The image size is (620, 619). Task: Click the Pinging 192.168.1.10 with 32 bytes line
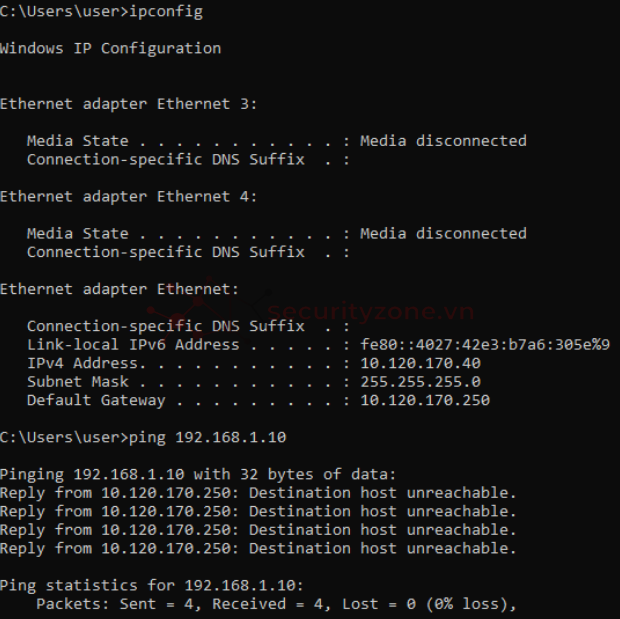pos(198,474)
